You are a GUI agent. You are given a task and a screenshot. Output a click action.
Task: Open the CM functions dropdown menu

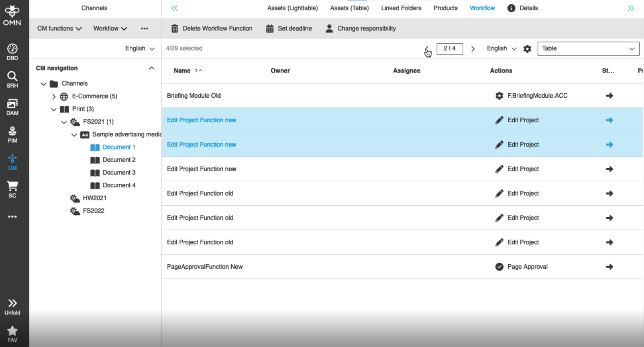click(60, 29)
